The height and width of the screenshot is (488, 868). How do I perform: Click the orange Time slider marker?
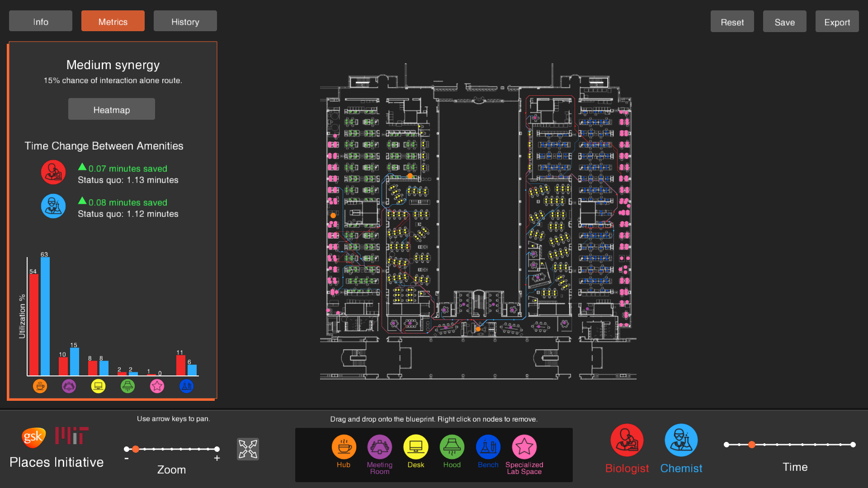[x=751, y=445]
